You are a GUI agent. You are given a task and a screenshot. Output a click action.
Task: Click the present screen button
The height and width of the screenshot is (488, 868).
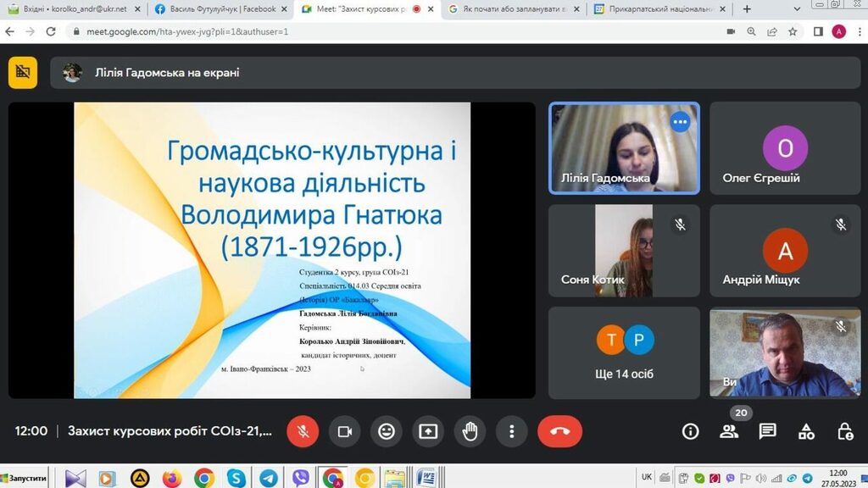428,431
